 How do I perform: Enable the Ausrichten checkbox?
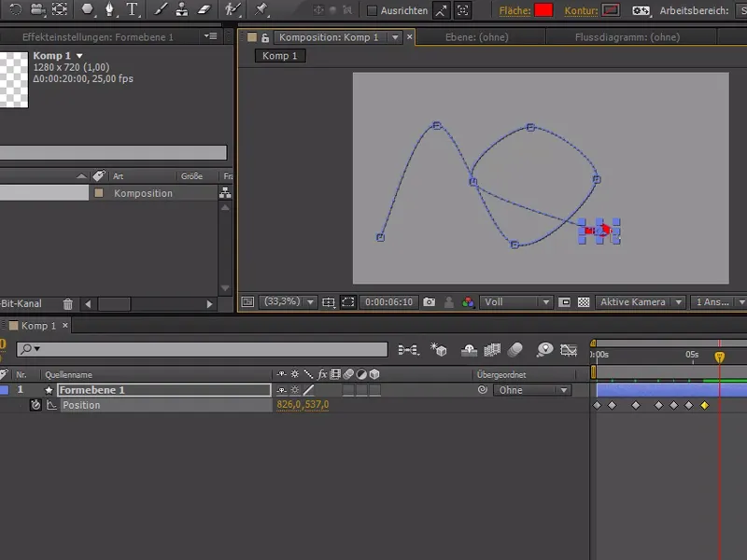point(372,10)
